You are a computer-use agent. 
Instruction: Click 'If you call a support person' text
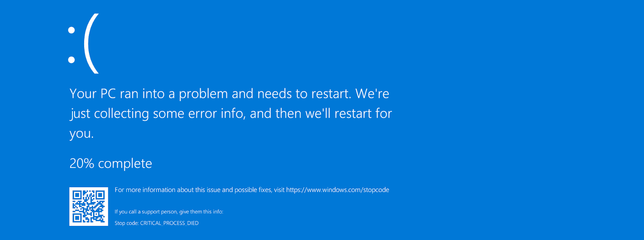pos(146,212)
